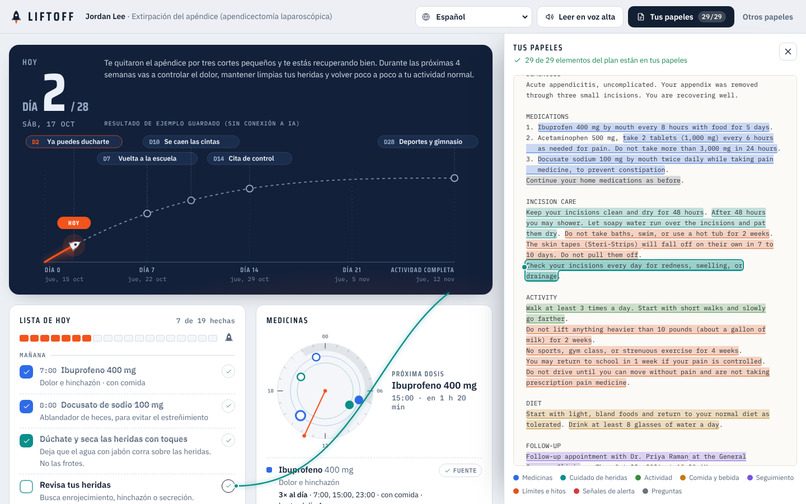
Task: Click 'Walk at least 3 times a day' text
Action: [646, 313]
